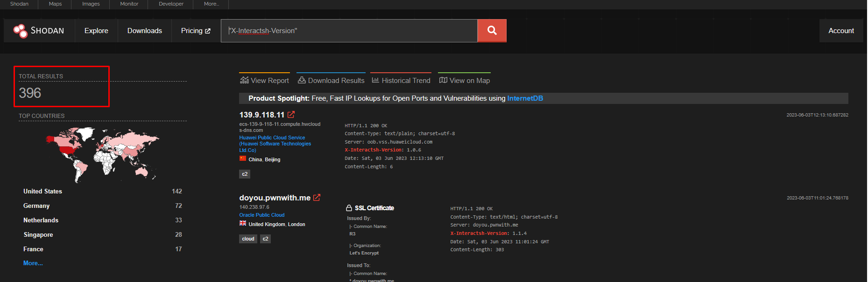
Task: Click the View on Map icon
Action: click(443, 80)
